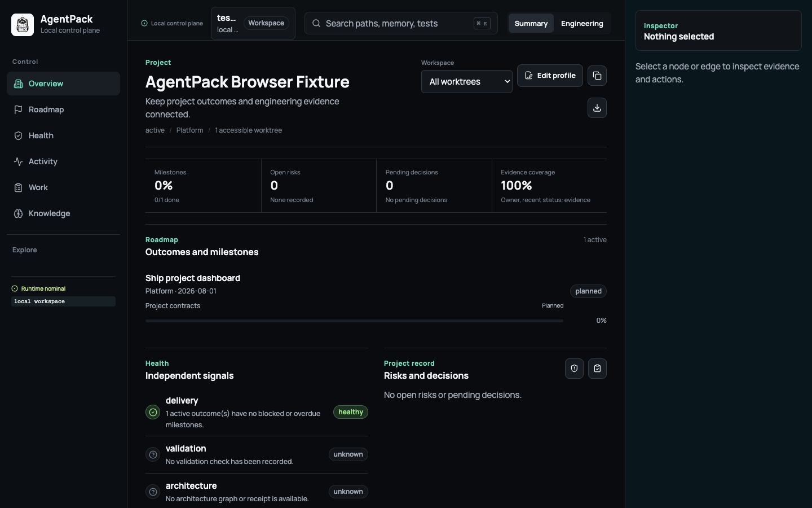Click the Open risks metric card

pyautogui.click(x=319, y=186)
